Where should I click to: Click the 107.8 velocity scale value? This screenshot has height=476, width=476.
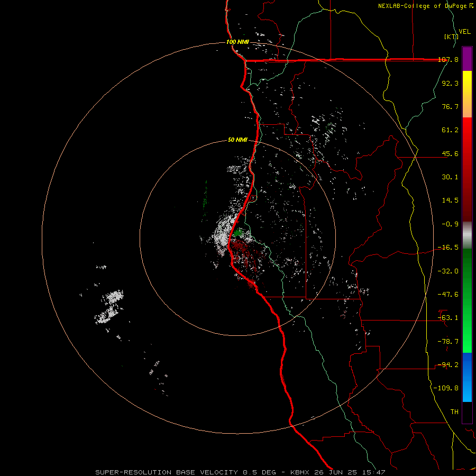(448, 59)
